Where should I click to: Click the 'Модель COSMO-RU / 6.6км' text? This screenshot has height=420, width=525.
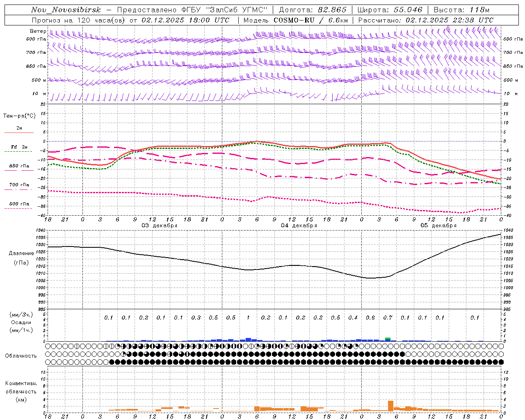[296, 20]
